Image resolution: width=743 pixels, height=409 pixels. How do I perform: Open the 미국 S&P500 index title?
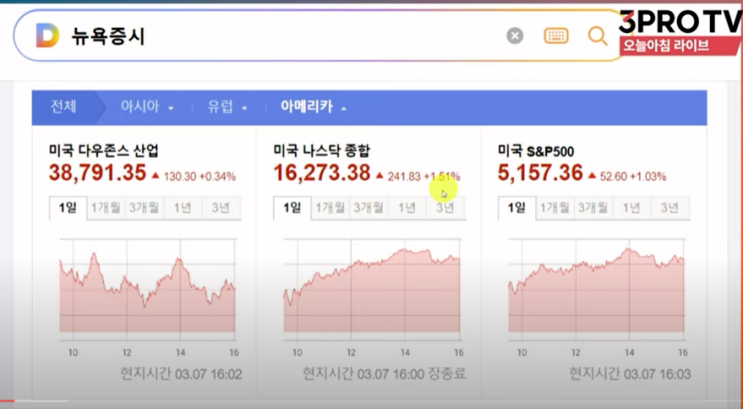536,151
